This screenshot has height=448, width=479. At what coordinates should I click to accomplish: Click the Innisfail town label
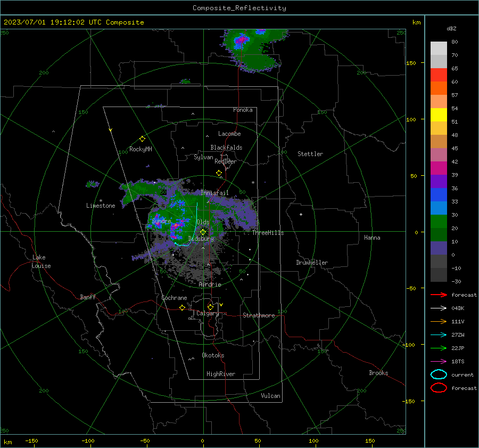click(214, 193)
